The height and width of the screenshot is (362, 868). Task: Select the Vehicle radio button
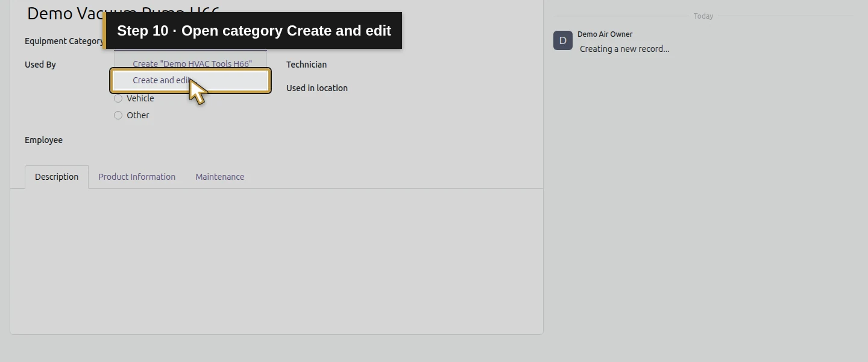118,98
